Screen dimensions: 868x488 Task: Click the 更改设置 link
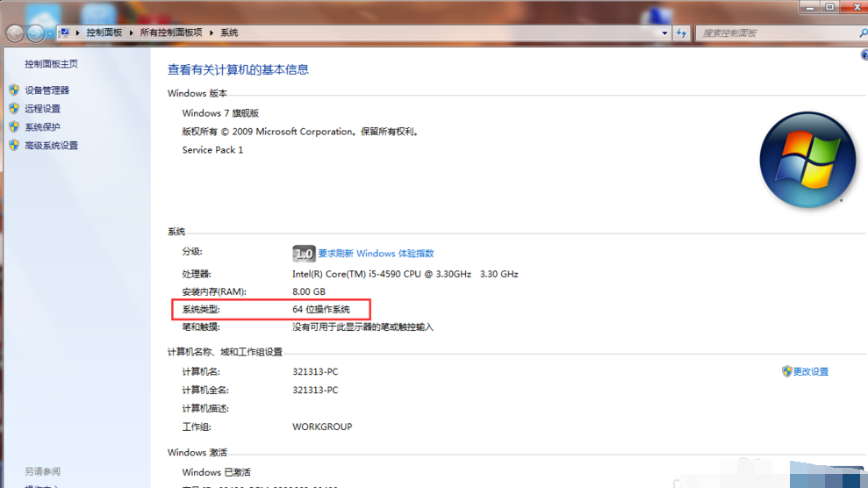tap(810, 372)
